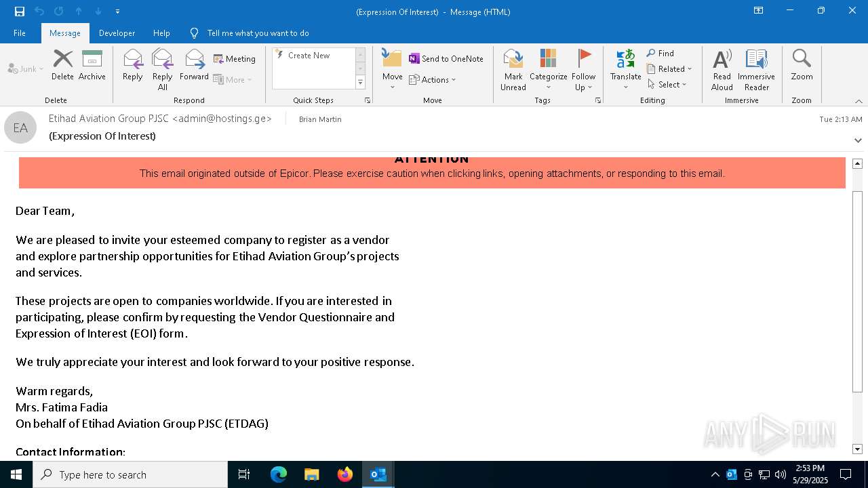This screenshot has width=868, height=488.
Task: Reply with a Meeting
Action: pyautogui.click(x=235, y=59)
